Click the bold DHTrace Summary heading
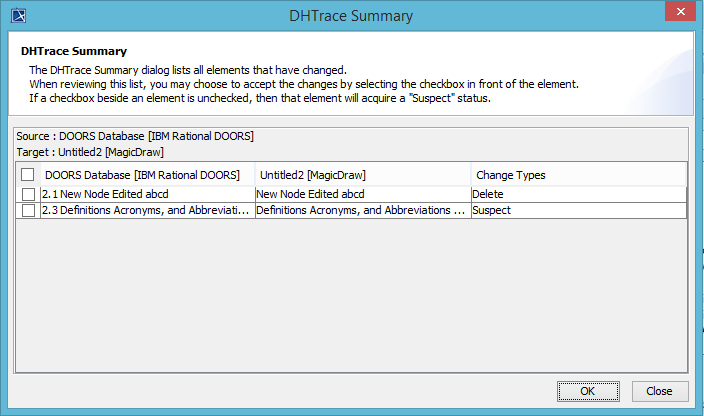 [74, 52]
